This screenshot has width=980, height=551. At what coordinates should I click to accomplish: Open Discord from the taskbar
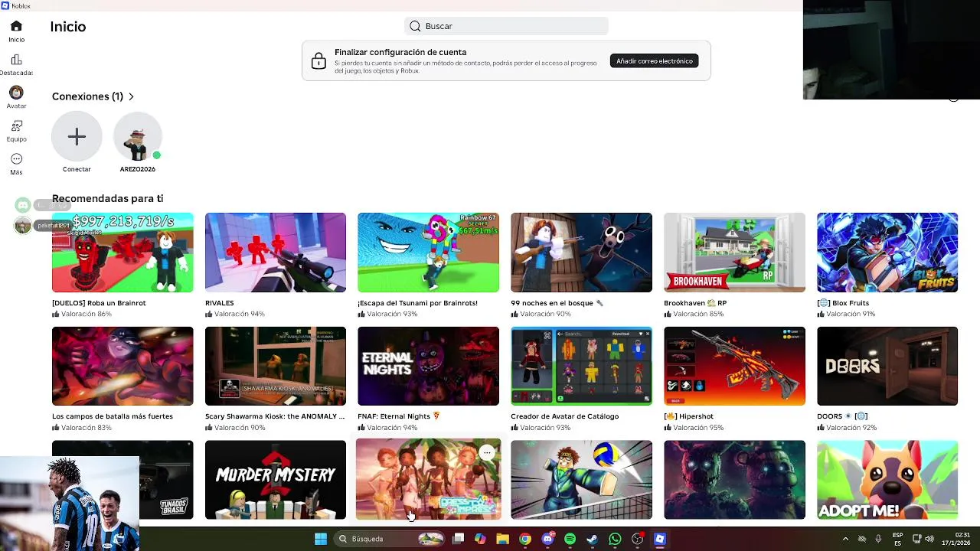click(547, 539)
